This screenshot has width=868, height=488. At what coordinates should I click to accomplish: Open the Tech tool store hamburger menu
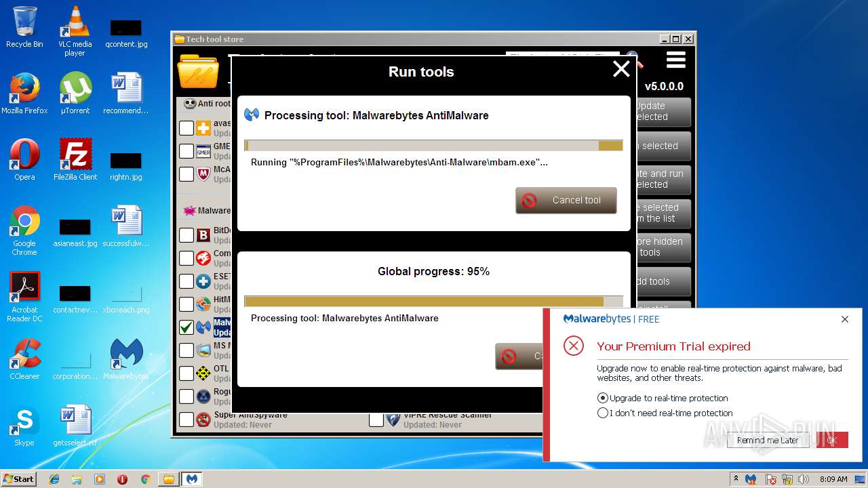point(675,61)
